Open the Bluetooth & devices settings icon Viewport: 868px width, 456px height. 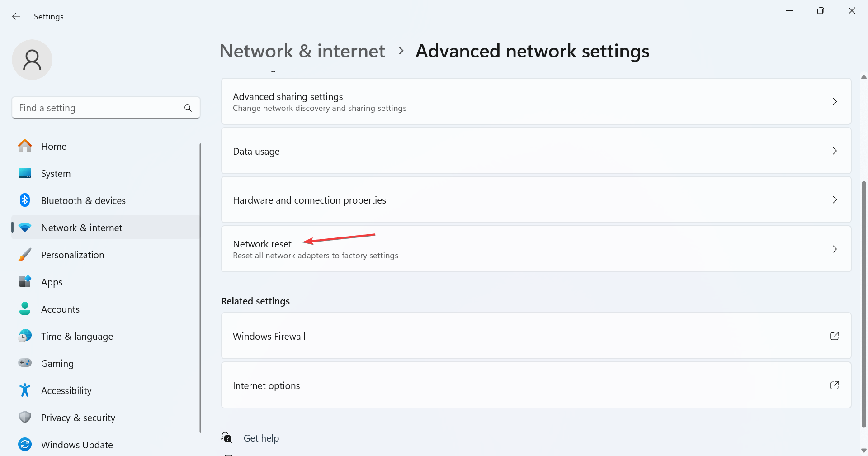pyautogui.click(x=25, y=200)
